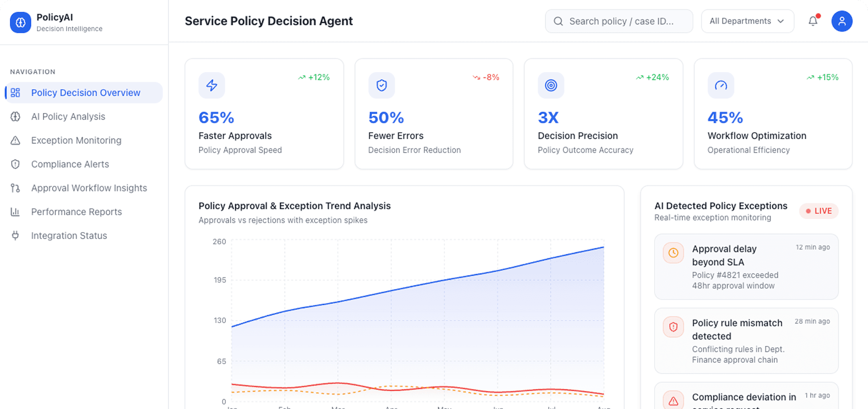Click the gauge icon on Workflow Optimization card
This screenshot has height=409, width=868.
[721, 85]
